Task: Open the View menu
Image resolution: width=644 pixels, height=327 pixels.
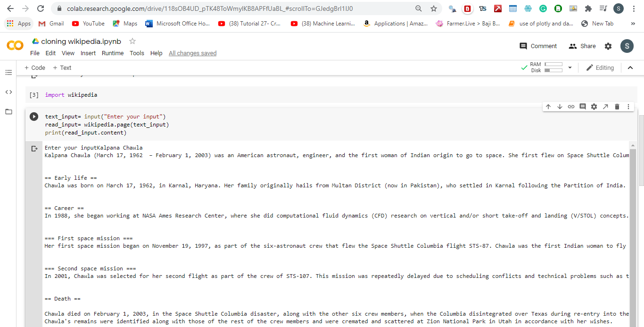Action: tap(68, 53)
